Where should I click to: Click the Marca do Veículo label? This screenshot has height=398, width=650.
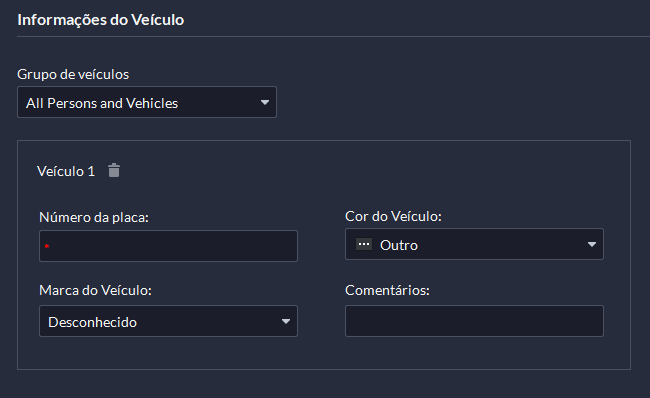pos(95,290)
